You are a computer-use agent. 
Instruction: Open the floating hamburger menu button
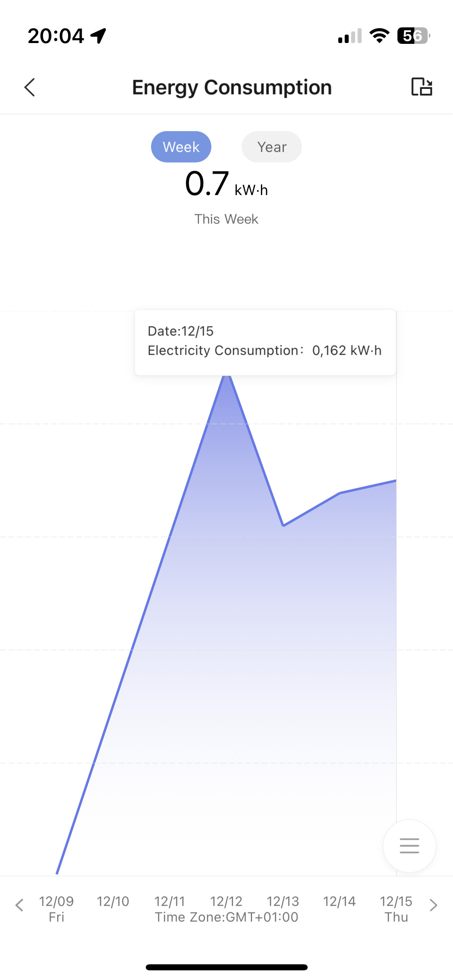click(409, 846)
